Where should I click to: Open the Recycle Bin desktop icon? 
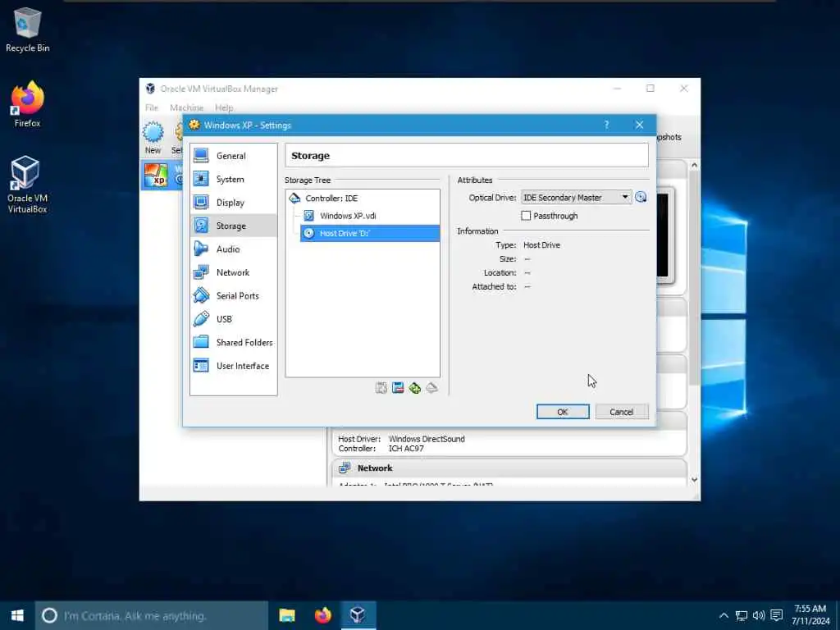(x=27, y=30)
